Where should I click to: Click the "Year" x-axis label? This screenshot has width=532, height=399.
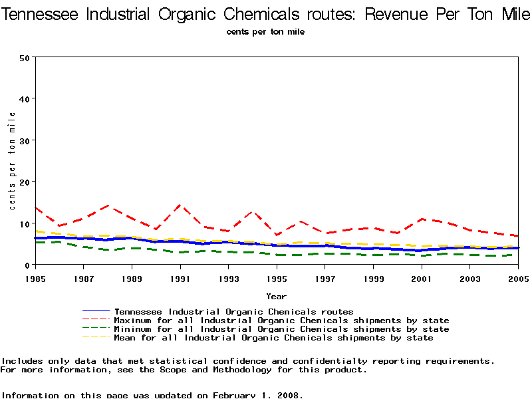276,296
